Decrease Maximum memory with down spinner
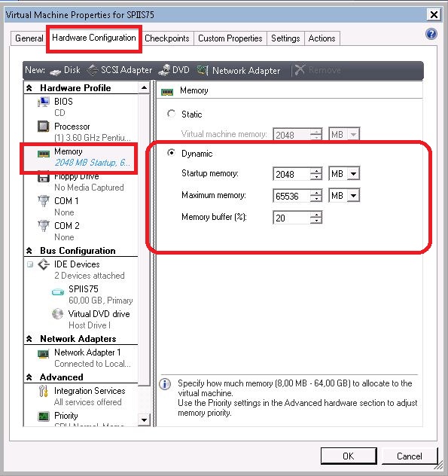Screen dimensions: 448x476 (x=316, y=199)
